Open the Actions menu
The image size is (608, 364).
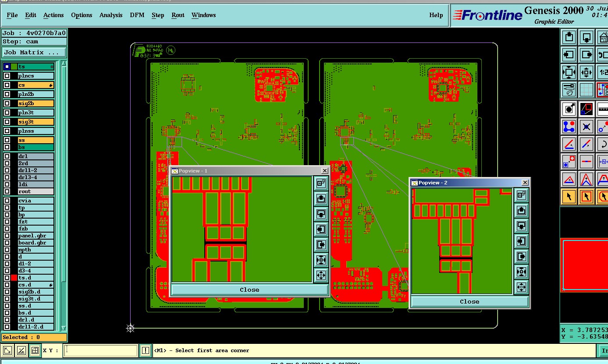click(53, 15)
